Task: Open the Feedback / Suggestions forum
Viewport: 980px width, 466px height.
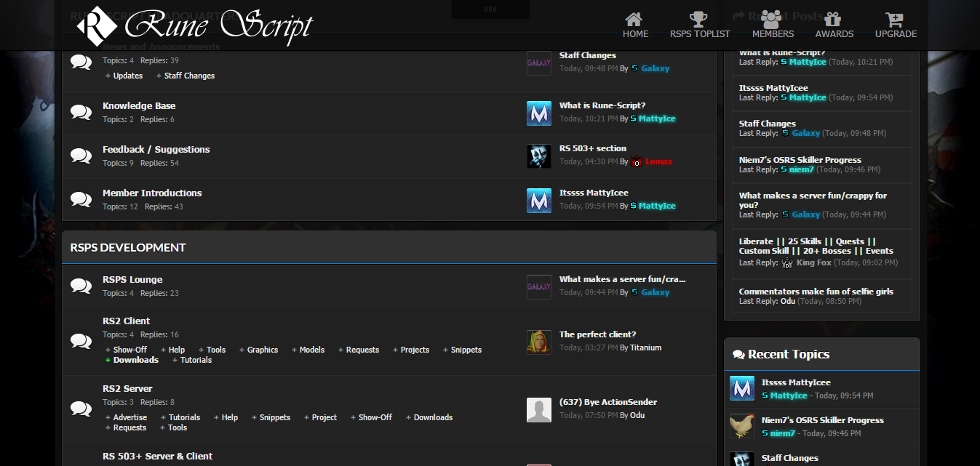Action: 156,149
